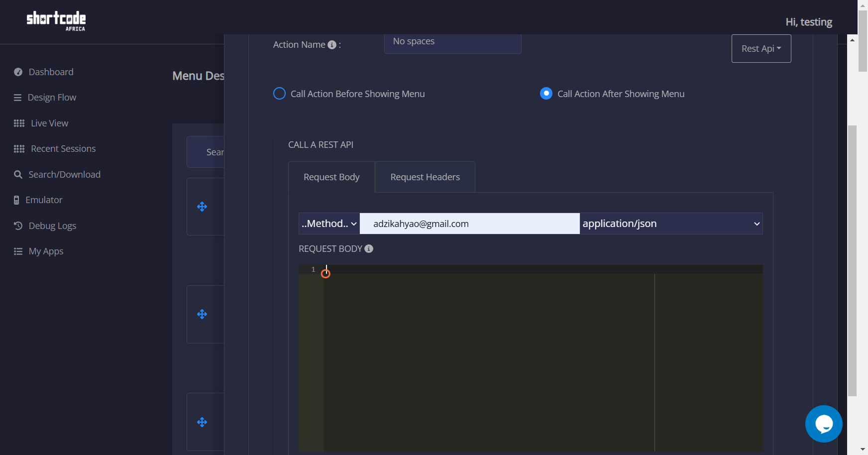Viewport: 868px width, 455px height.
Task: Click the modal scrollbar up arrow
Action: [x=853, y=39]
